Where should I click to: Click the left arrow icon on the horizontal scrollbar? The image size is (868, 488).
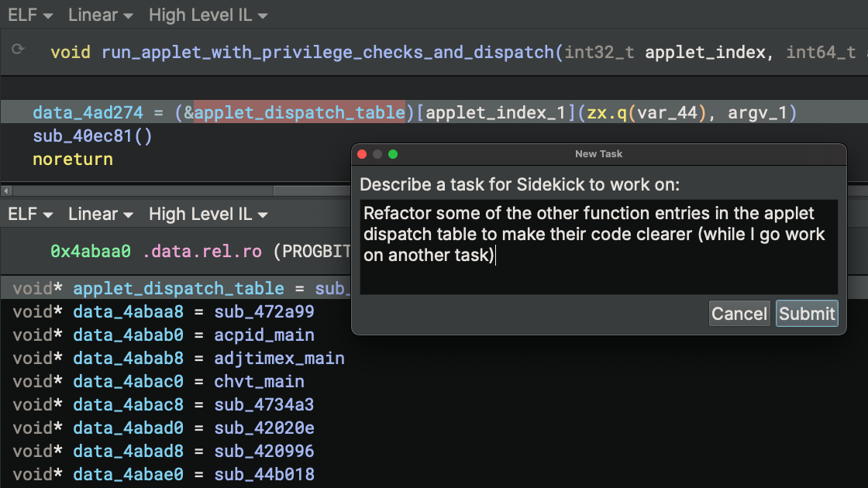tap(5, 189)
